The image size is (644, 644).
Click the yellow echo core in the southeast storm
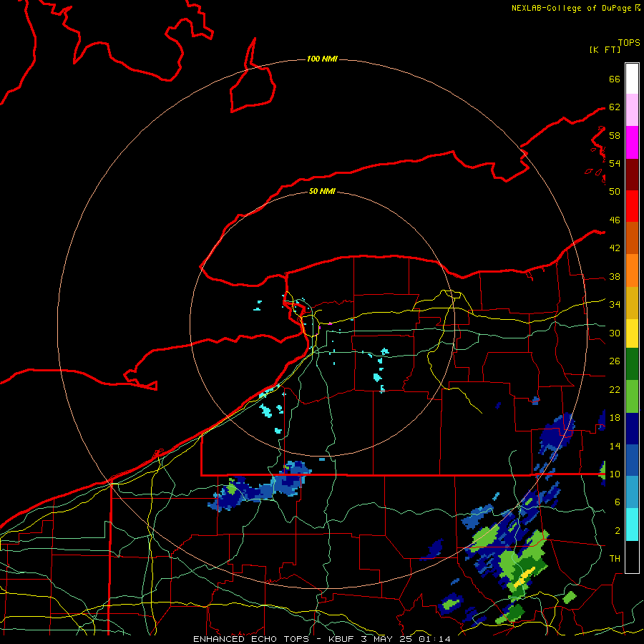pos(525,576)
